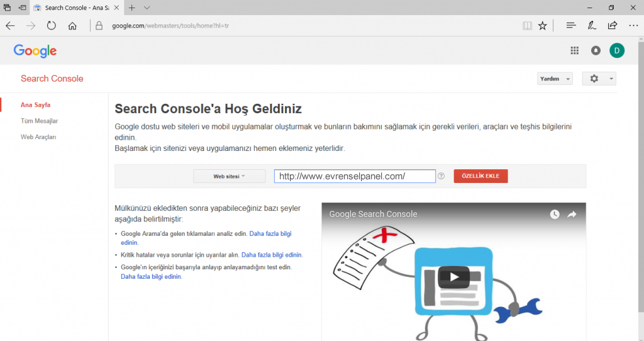Click the help question mark icon

441,176
